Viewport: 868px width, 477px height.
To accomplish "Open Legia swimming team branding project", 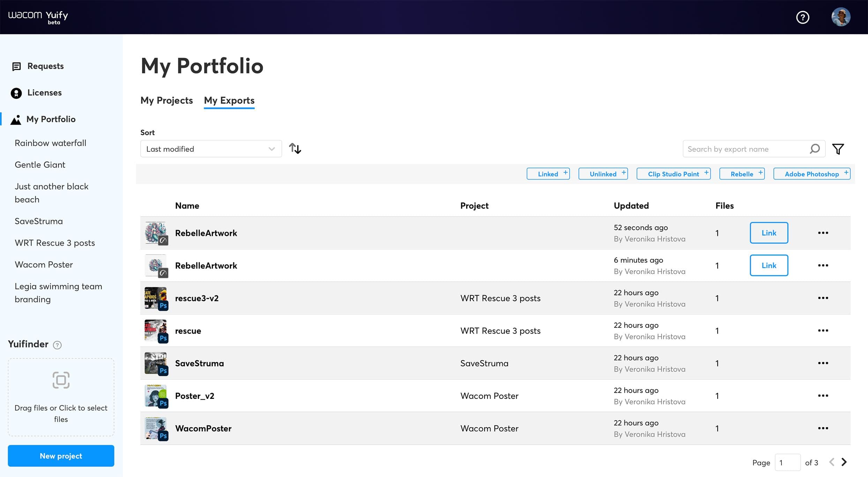I will [x=58, y=293].
